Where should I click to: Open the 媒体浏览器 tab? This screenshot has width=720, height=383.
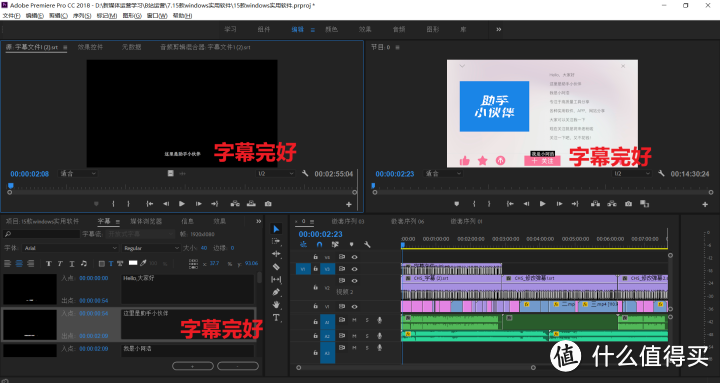tap(146, 221)
